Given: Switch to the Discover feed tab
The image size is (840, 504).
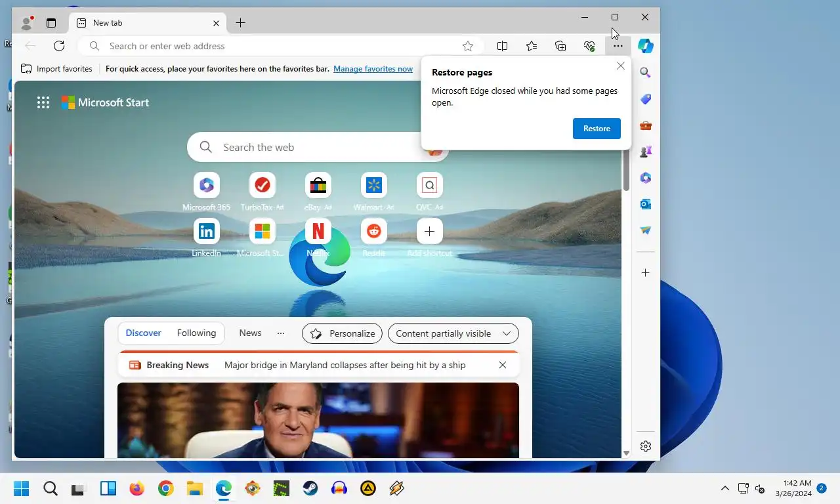Looking at the screenshot, I should pyautogui.click(x=144, y=333).
